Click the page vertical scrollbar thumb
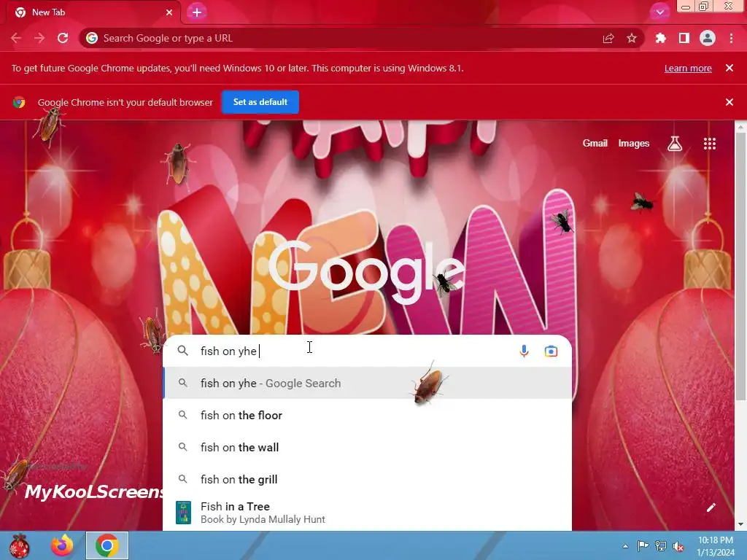 pyautogui.click(x=741, y=267)
